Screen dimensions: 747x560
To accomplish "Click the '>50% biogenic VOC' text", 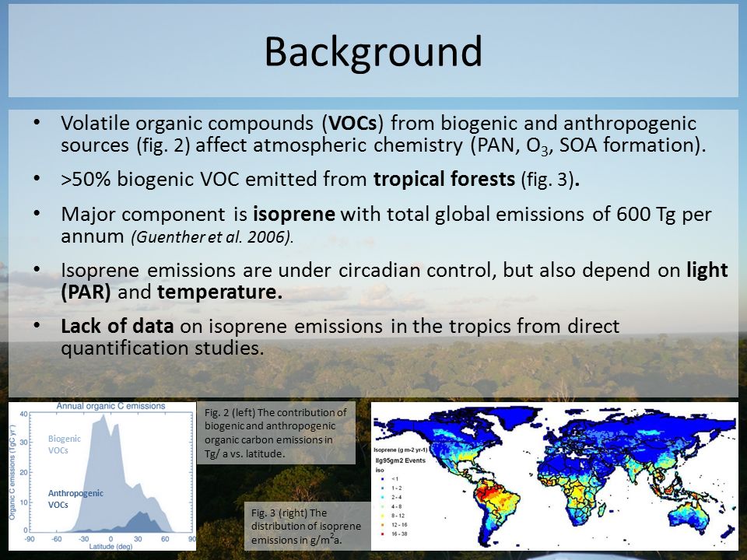I will tap(150, 180).
